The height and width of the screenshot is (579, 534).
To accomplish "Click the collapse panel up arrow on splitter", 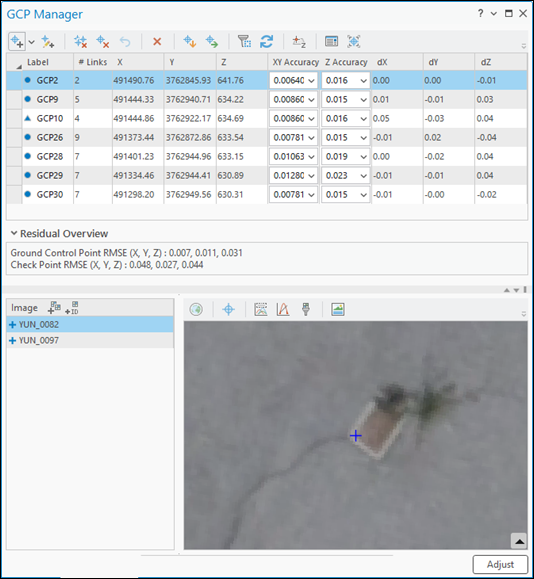I will (507, 290).
